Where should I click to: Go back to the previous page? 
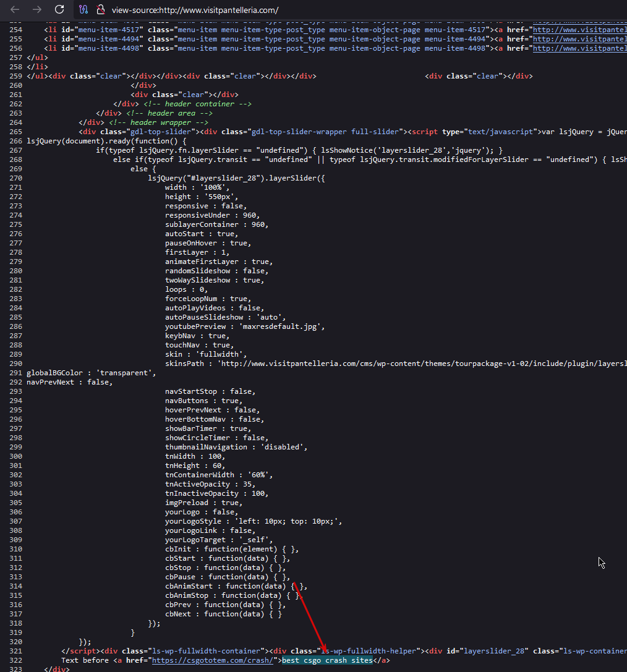coord(15,9)
